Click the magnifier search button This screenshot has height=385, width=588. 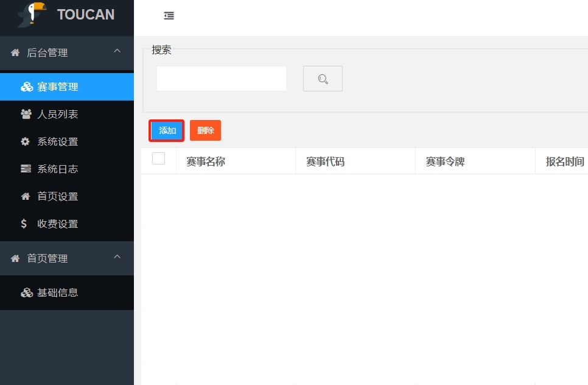pyautogui.click(x=323, y=79)
